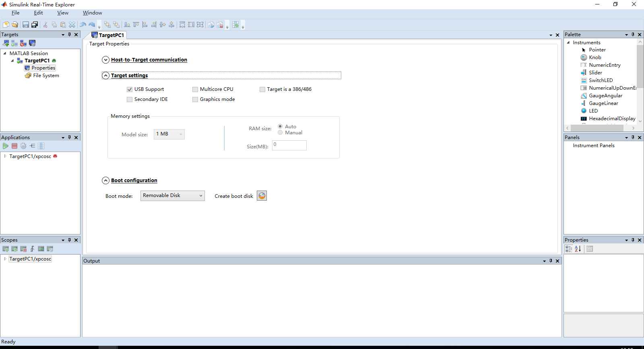
Task: Click the Connect target icon in Targets
Action: point(14,43)
